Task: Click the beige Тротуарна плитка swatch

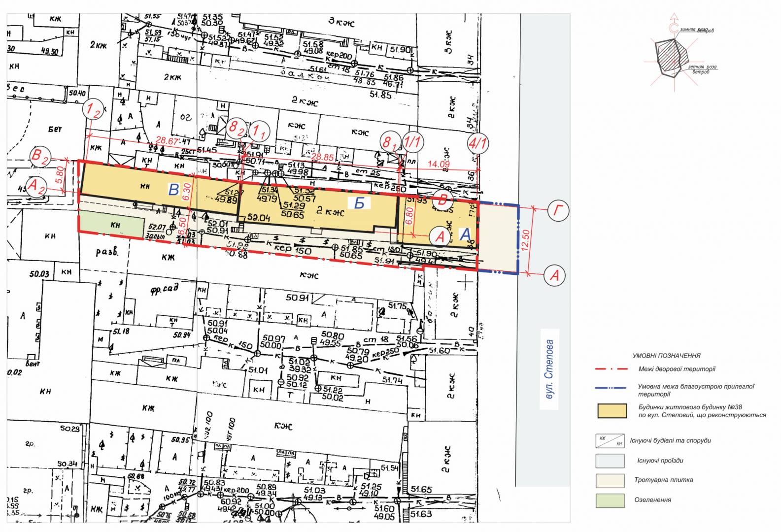Action: [610, 480]
